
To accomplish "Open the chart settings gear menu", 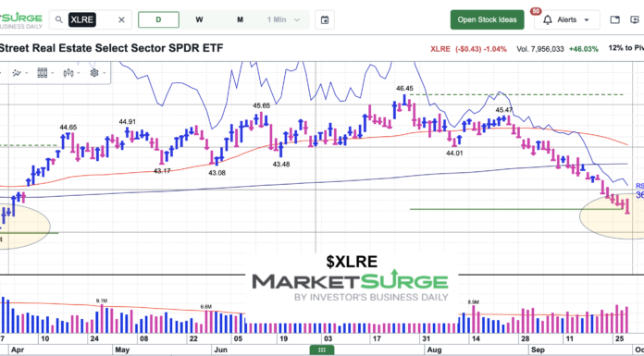I will point(97,73).
